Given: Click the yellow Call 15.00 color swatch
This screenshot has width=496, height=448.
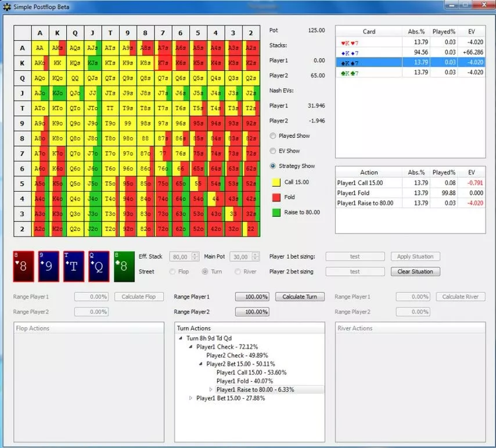Looking at the screenshot, I should [276, 182].
